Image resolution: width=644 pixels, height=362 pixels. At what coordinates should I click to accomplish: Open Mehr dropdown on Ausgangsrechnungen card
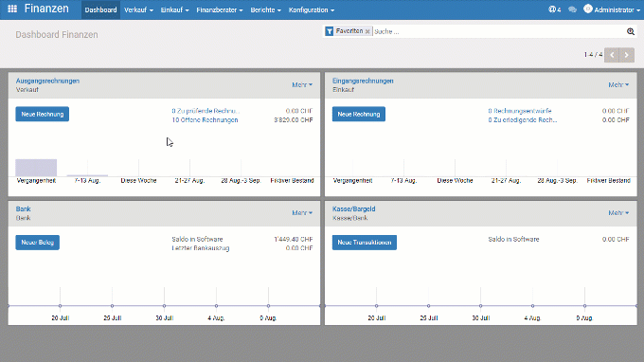(x=302, y=84)
